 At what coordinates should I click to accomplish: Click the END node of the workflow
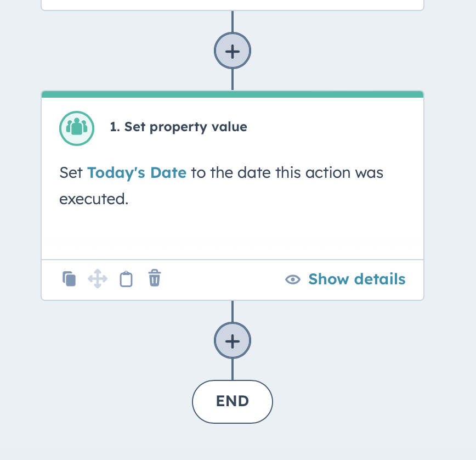pos(232,401)
